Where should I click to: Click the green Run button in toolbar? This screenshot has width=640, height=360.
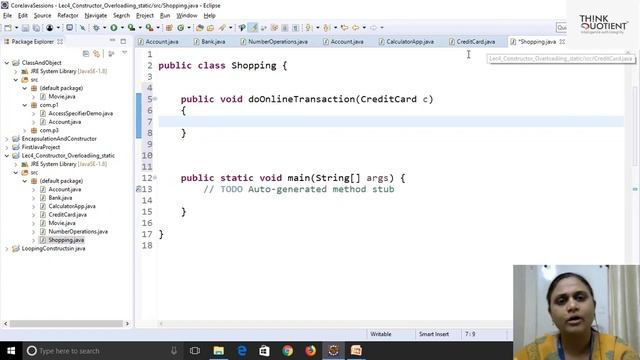tap(113, 28)
